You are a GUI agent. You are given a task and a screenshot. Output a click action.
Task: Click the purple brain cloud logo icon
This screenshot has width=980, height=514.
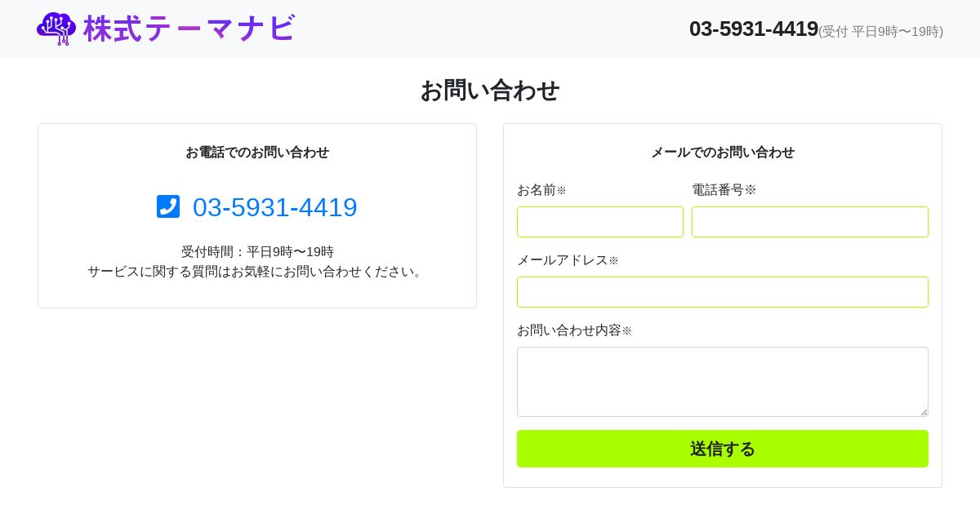[56, 29]
